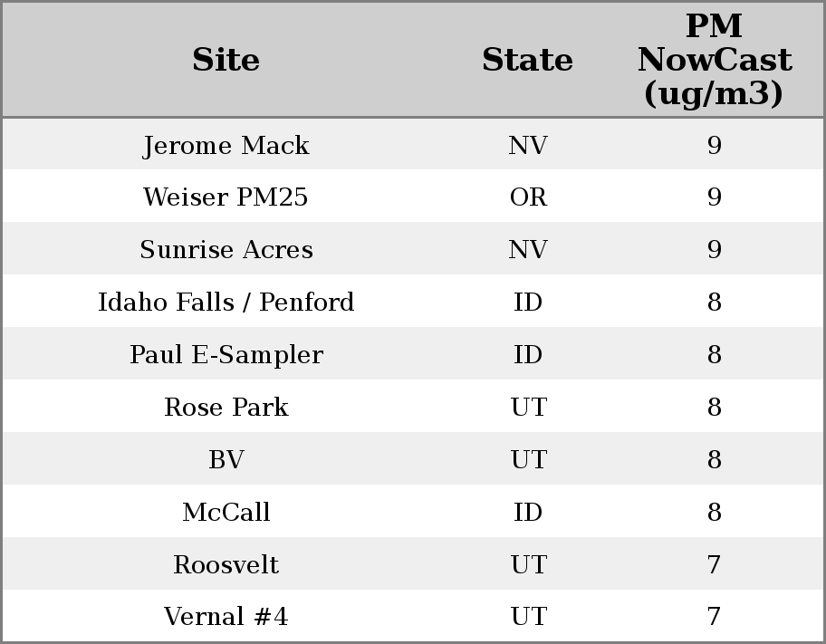The image size is (826, 644).
Task: Select the Rose Park site cell
Action: pyautogui.click(x=226, y=408)
